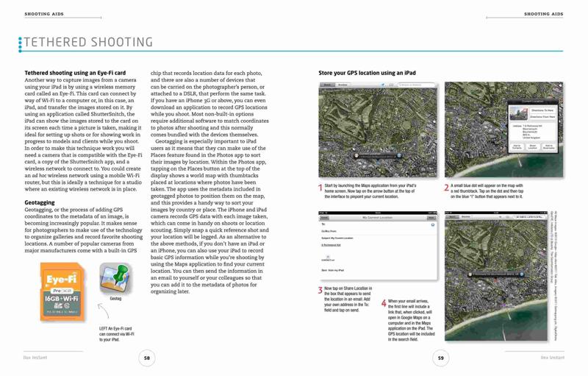588x376 pixels.
Task: Tap the blue info button on the step 4 map callout
Action: [522, 274]
